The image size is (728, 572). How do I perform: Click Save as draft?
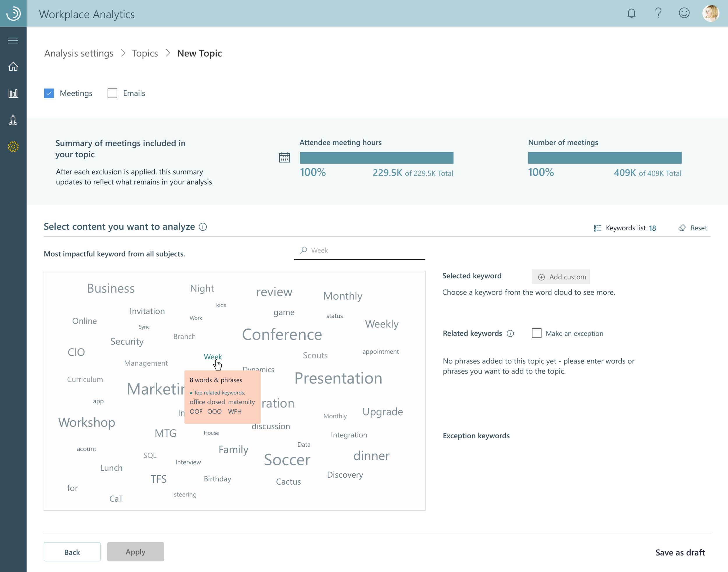[x=680, y=552]
